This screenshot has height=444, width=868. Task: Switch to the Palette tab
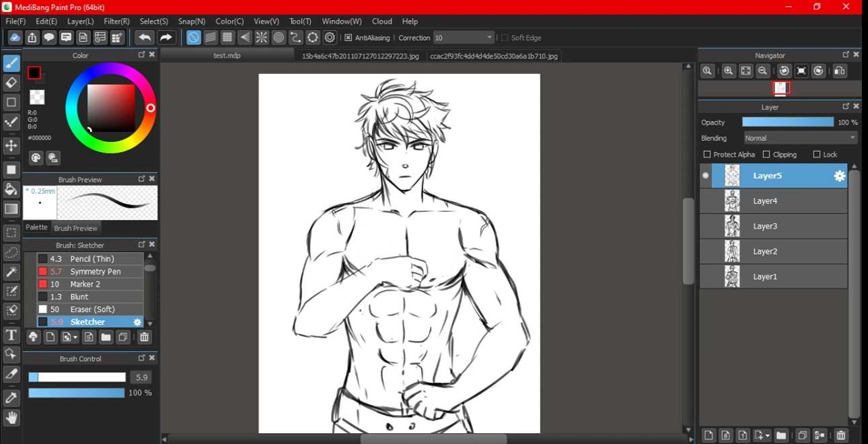tap(37, 227)
